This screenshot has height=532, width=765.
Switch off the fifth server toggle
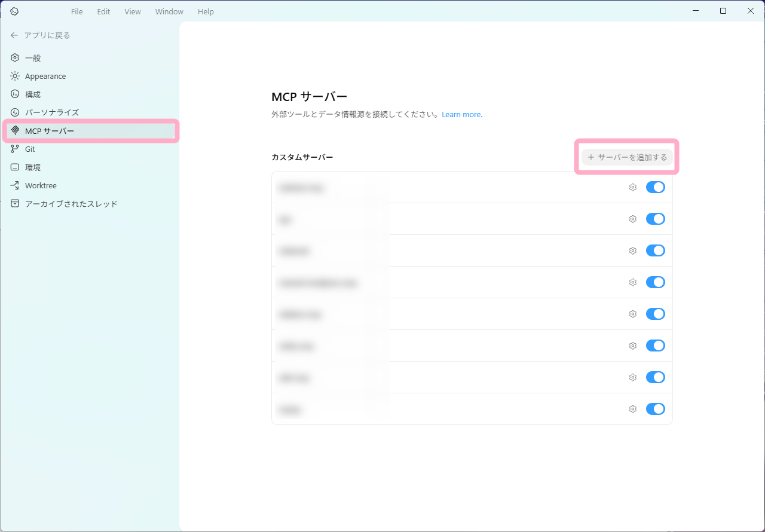(x=655, y=314)
